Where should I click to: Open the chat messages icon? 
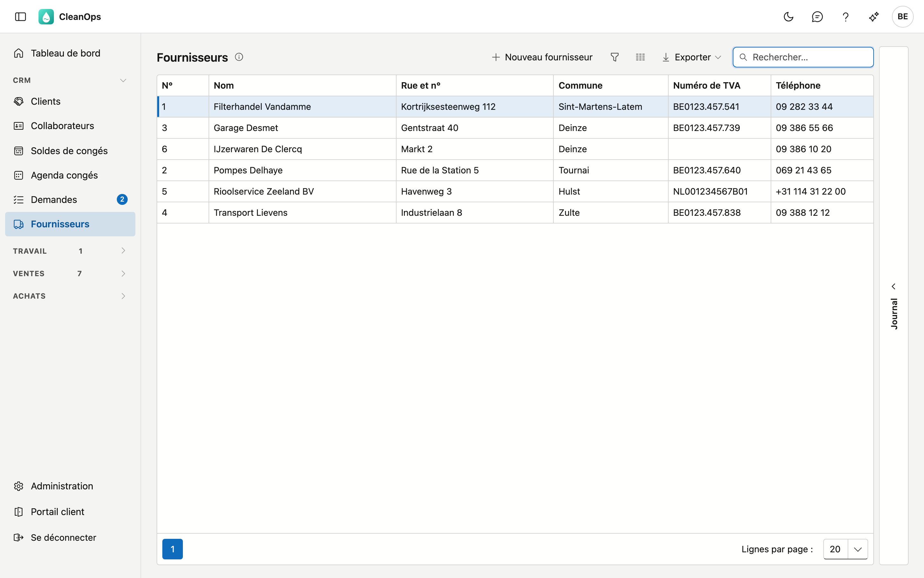817,16
